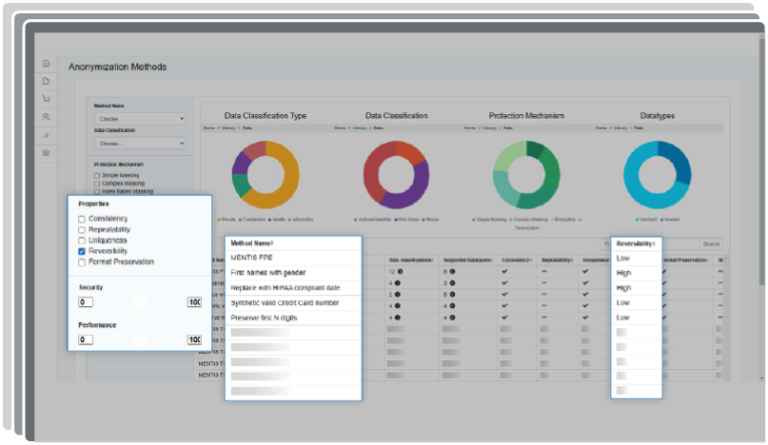Image resolution: width=768 pixels, height=445 pixels.
Task: Click info icon in first row's Data Classifications cell
Action: pyautogui.click(x=400, y=271)
